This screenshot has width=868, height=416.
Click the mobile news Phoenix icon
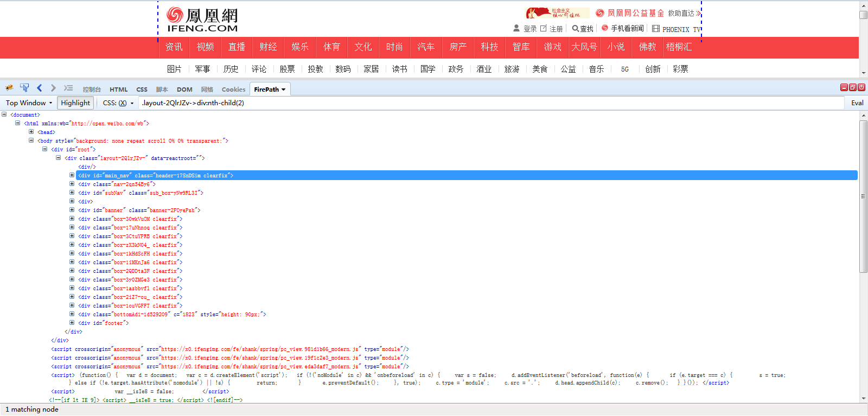point(605,28)
